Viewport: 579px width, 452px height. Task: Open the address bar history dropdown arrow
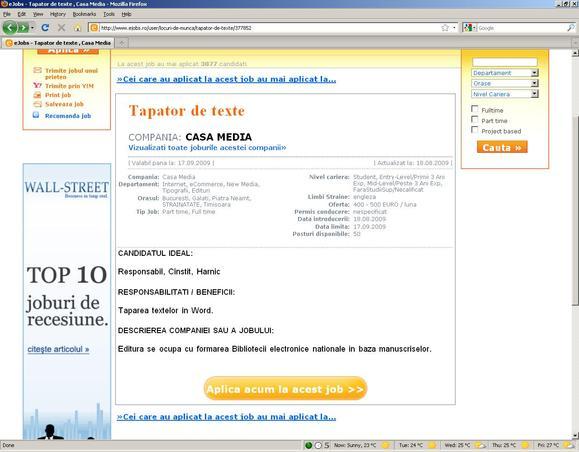[454, 28]
